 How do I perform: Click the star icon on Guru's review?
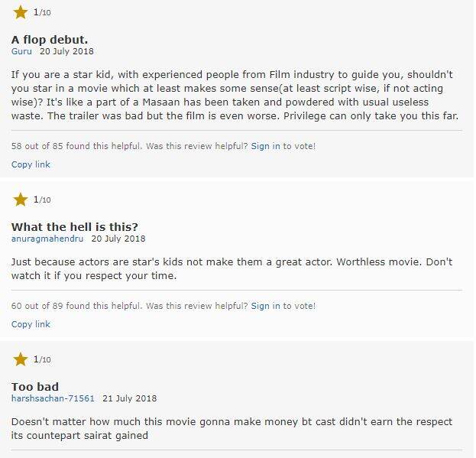21,12
